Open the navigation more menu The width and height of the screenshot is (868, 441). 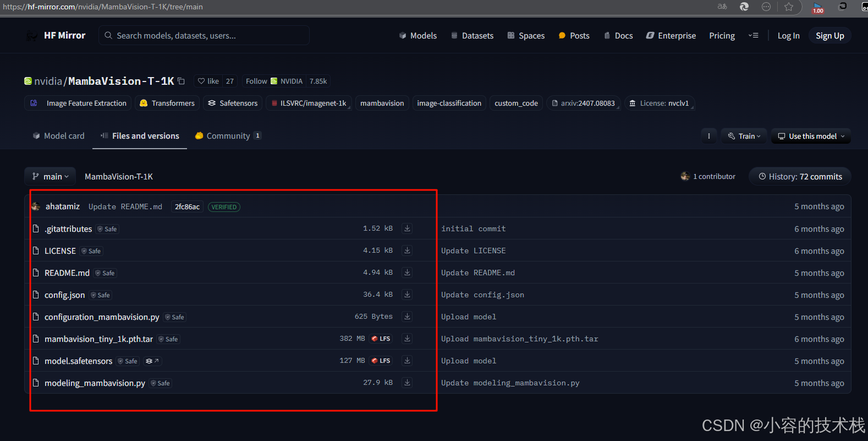(753, 35)
